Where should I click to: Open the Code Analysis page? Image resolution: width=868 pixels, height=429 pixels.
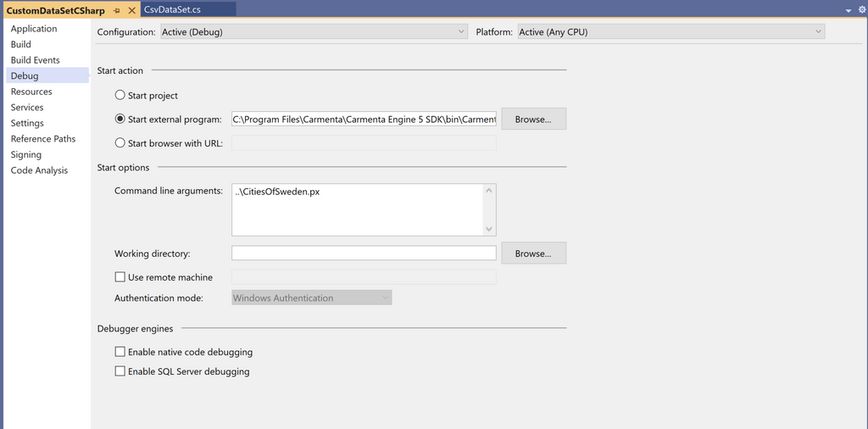pos(39,170)
